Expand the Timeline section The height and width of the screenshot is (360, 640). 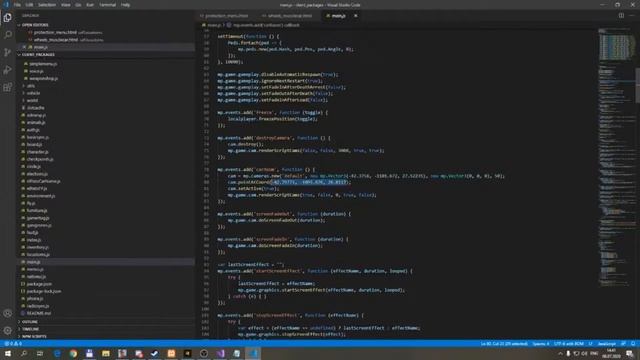30,329
